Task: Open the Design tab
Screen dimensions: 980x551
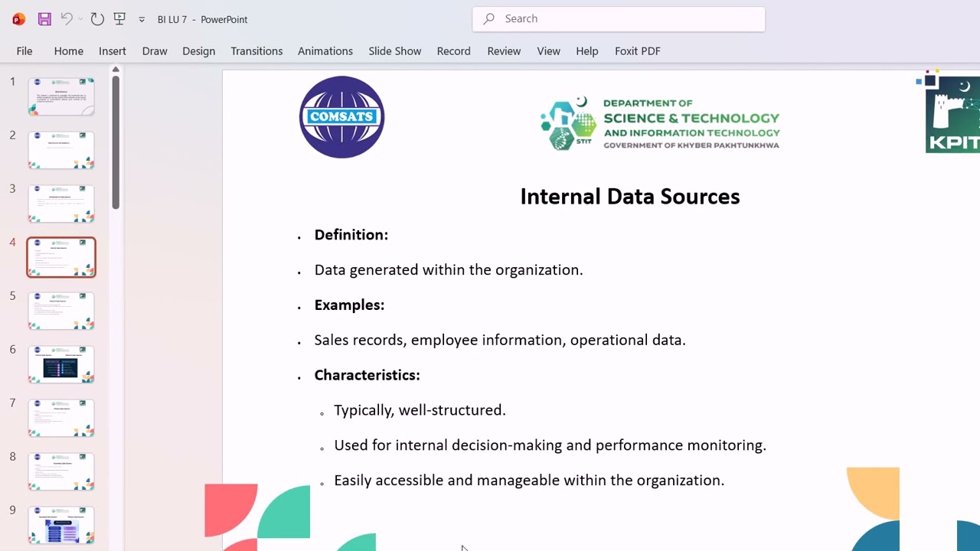Action: [199, 51]
